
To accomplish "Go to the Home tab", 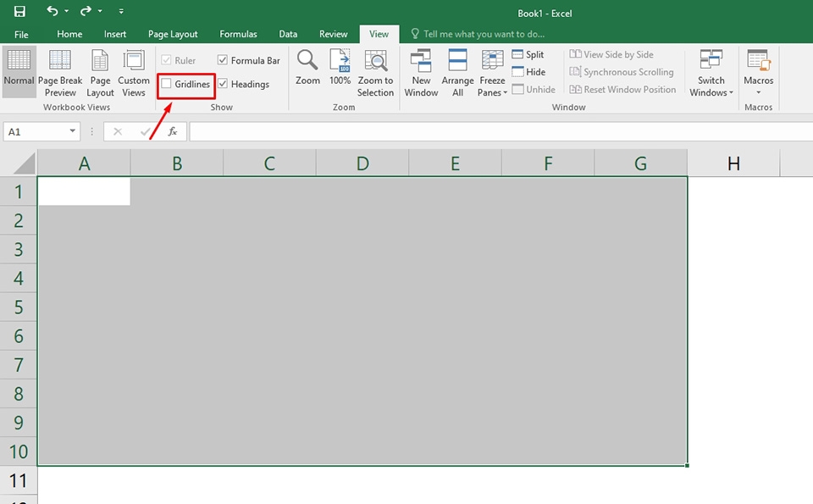I will pyautogui.click(x=69, y=34).
